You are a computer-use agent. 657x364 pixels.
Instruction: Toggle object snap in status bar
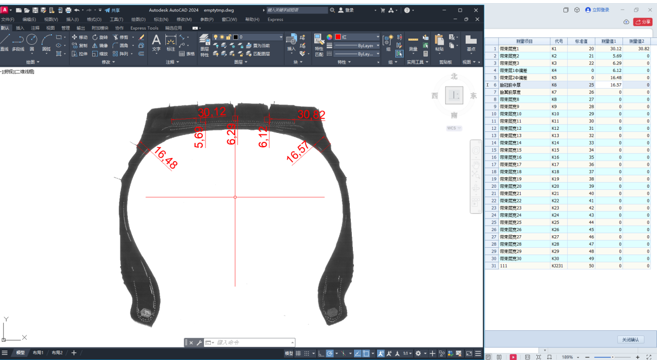366,354
